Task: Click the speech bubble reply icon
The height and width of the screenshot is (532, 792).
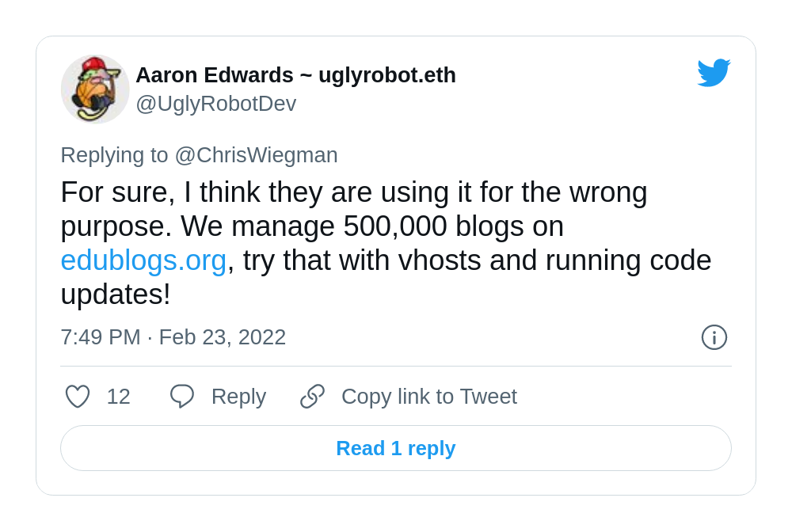Action: click(182, 396)
